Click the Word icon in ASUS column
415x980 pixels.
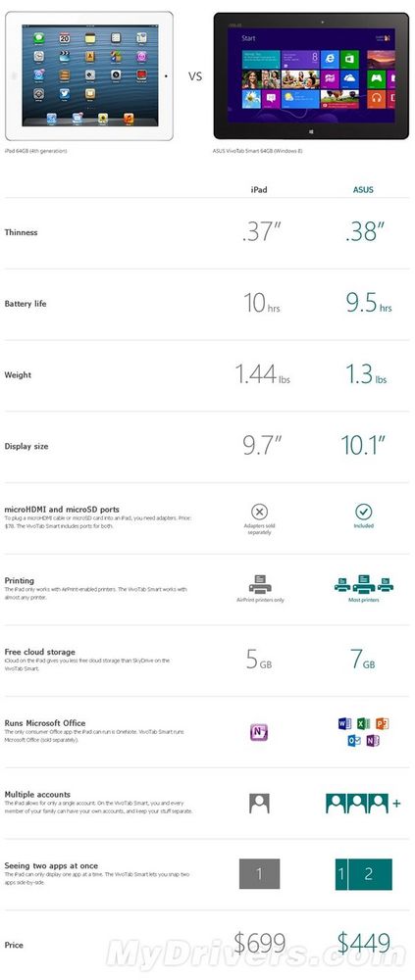point(344,724)
